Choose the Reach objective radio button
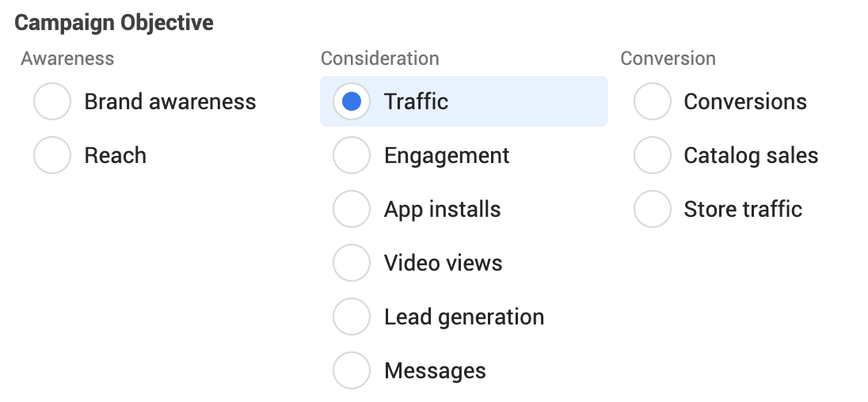The image size is (868, 402). [x=52, y=155]
